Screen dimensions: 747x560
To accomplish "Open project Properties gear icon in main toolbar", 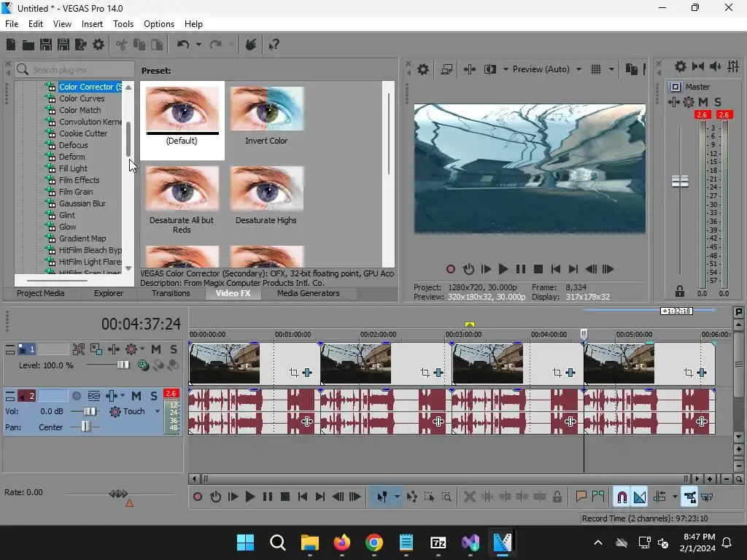I will 98,44.
